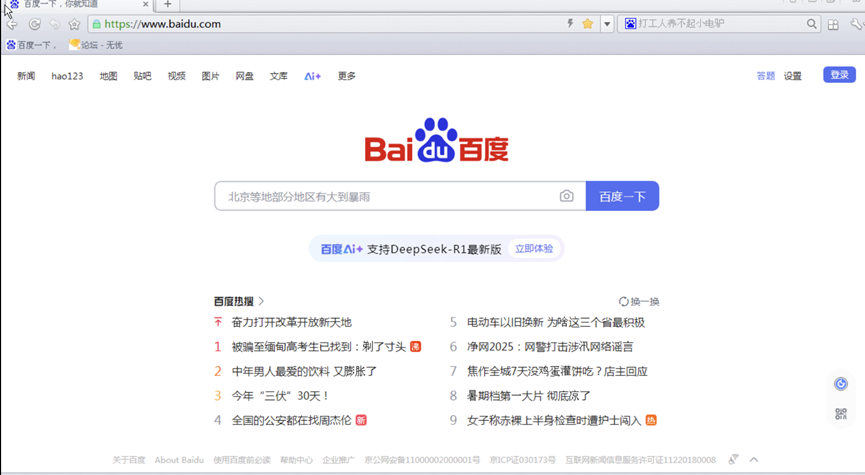Close the 百度一下 browser tab
865x475 pixels.
(x=146, y=4)
